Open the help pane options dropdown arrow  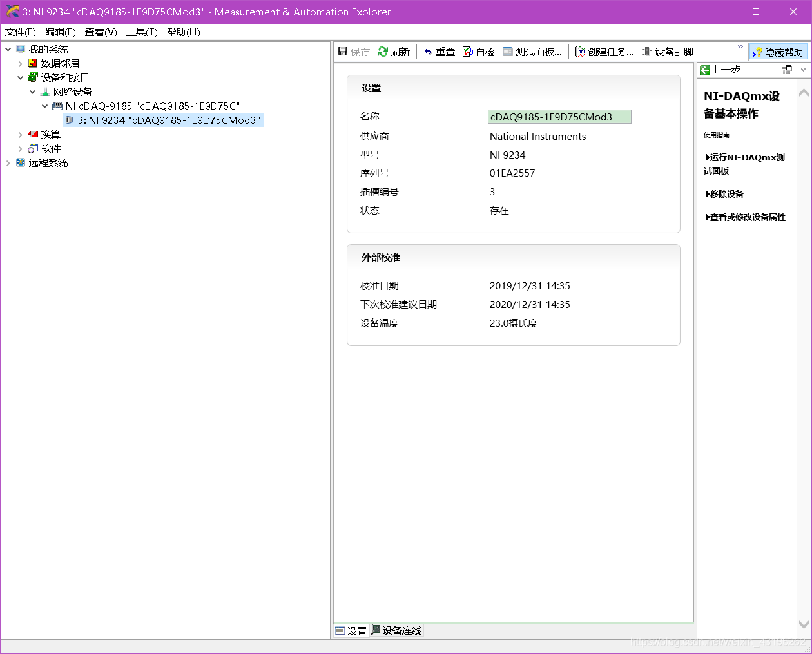click(x=803, y=70)
